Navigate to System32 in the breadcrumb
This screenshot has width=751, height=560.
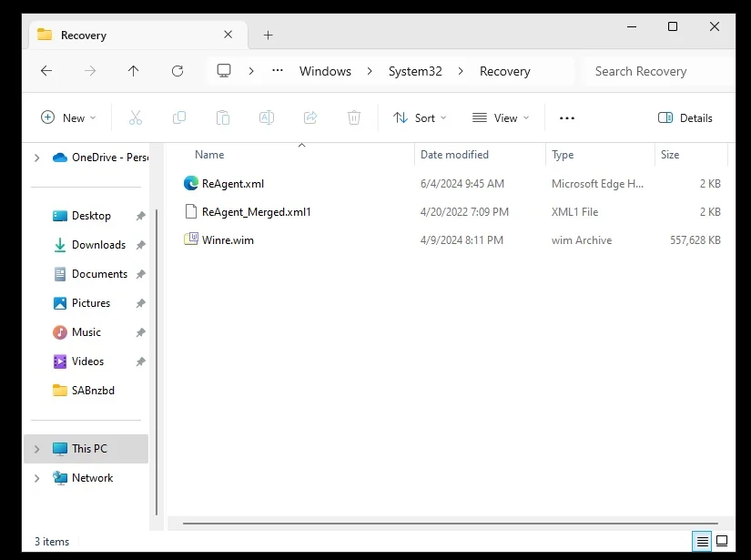click(415, 71)
